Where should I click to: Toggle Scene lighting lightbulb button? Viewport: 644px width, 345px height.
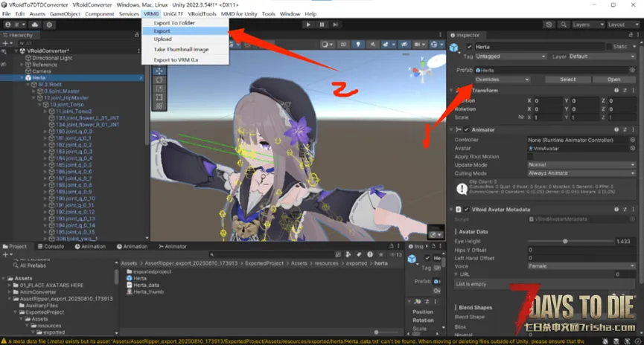[358, 45]
